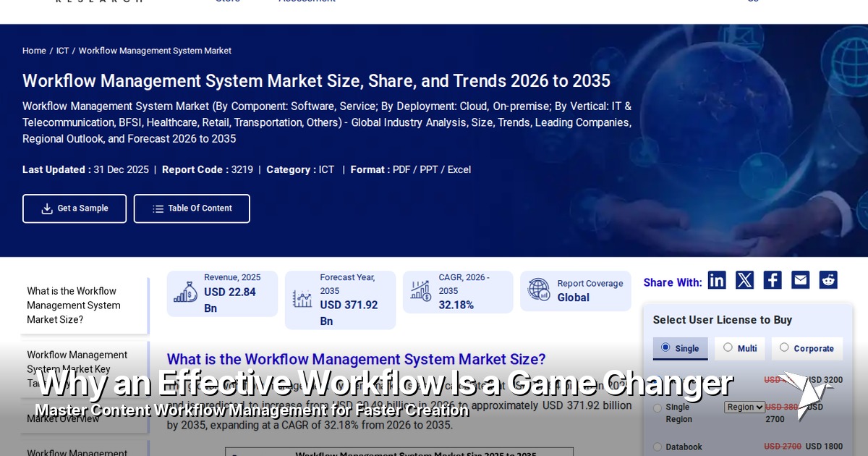
Task: Open the Region dropdown selector
Action: [744, 407]
